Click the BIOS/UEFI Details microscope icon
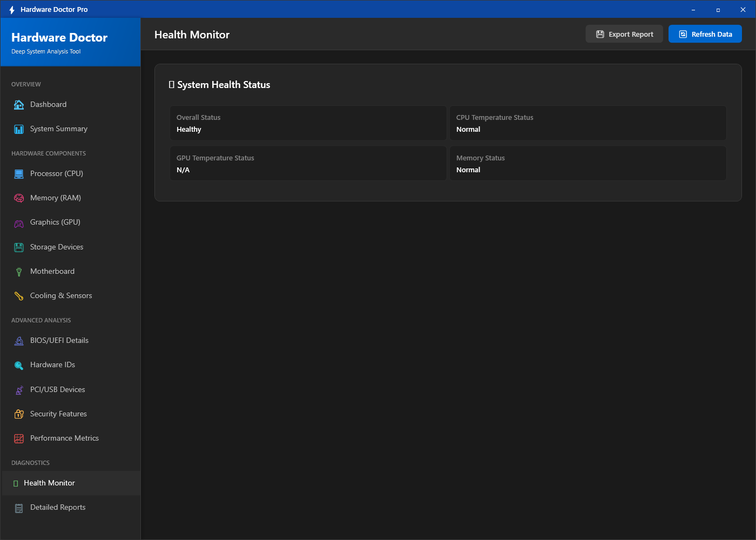756x540 pixels. click(x=19, y=341)
